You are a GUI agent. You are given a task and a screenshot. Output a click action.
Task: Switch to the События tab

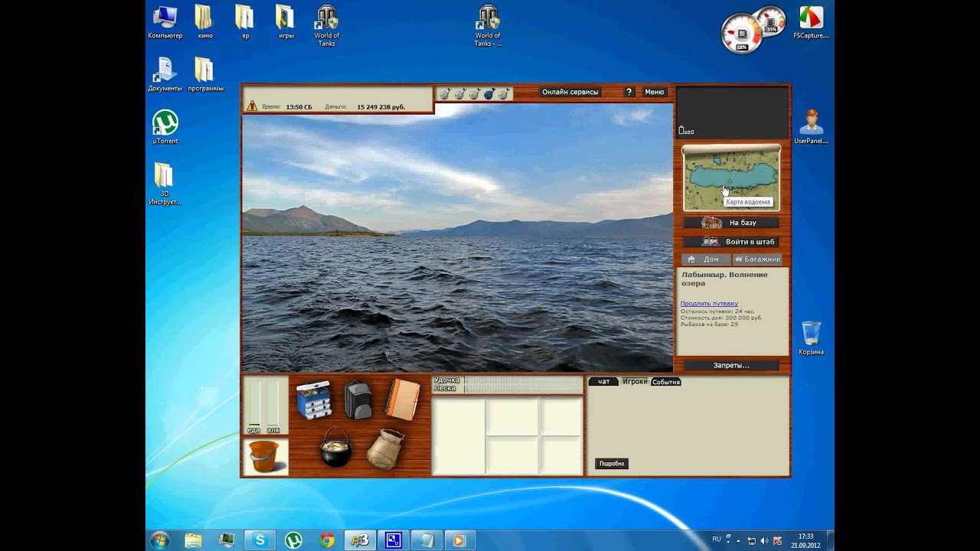pyautogui.click(x=666, y=382)
